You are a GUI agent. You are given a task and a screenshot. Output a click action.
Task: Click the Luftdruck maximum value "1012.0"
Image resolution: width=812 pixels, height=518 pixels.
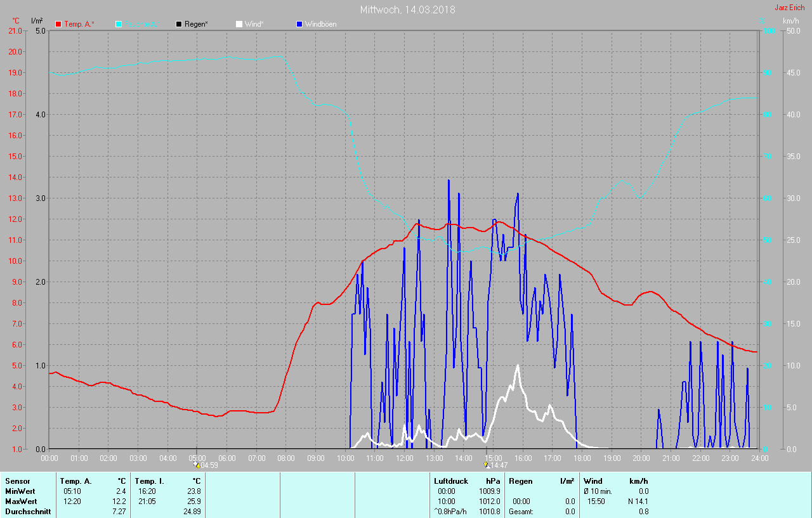pyautogui.click(x=489, y=502)
